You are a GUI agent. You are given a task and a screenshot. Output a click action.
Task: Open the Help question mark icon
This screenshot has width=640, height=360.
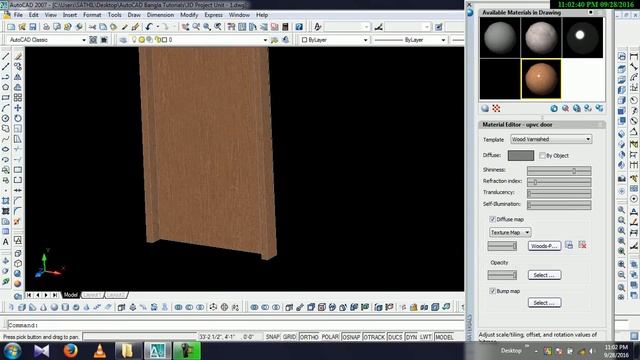click(x=299, y=27)
